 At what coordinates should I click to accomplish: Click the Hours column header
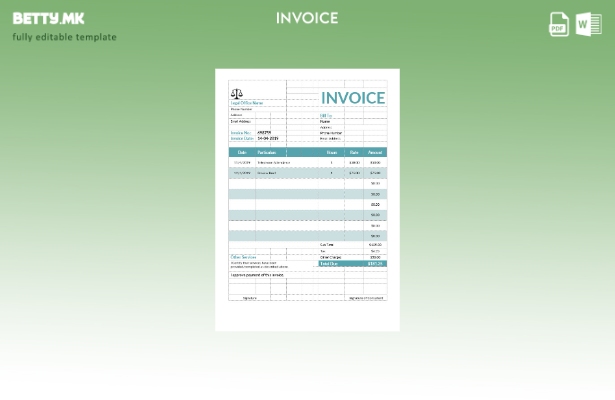(331, 152)
